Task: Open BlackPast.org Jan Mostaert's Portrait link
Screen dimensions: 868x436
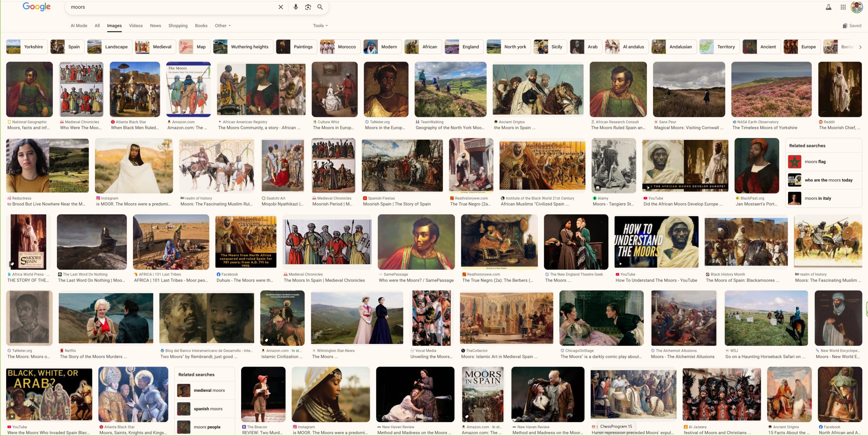Action: click(x=756, y=204)
